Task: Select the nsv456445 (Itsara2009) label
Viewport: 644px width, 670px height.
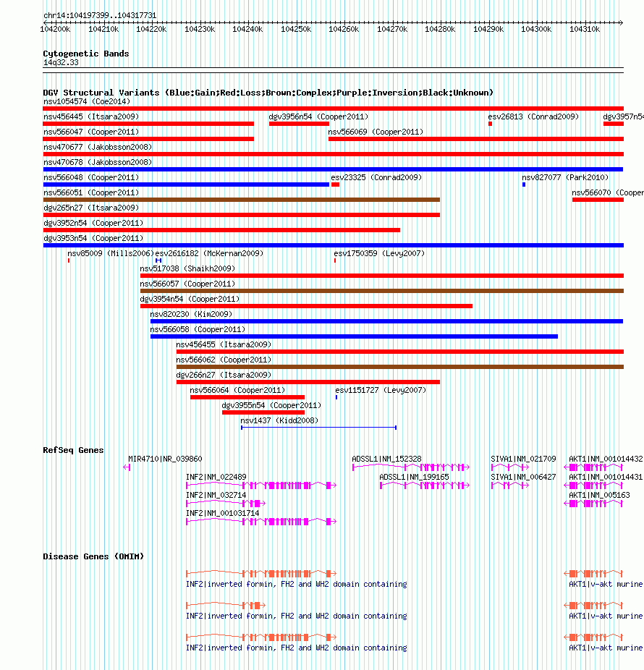Action: tap(91, 116)
